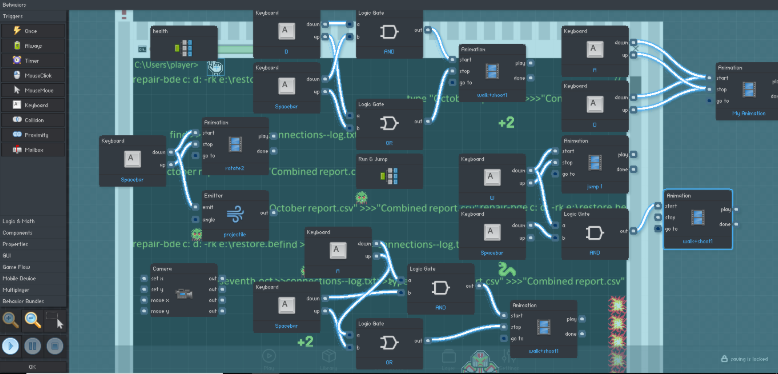Click the 'My Animation' label link

[749, 114]
